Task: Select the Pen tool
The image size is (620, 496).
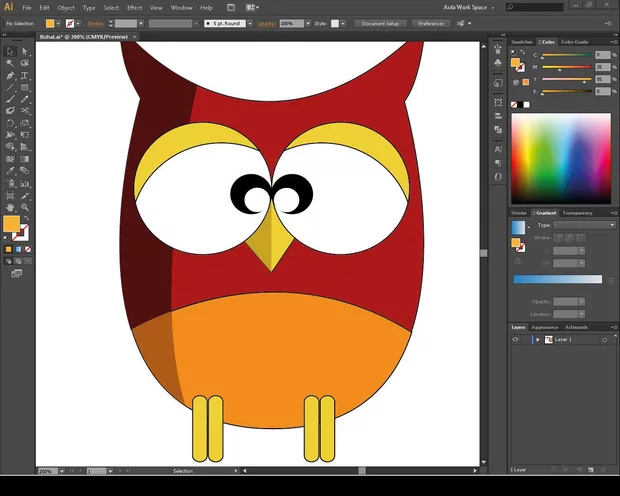Action: [10, 74]
